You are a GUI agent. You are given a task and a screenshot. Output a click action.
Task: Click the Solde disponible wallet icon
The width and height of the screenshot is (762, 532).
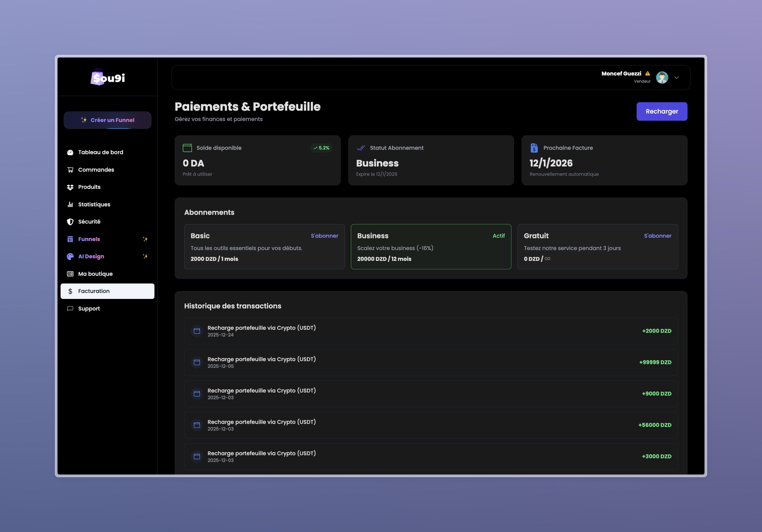187,148
